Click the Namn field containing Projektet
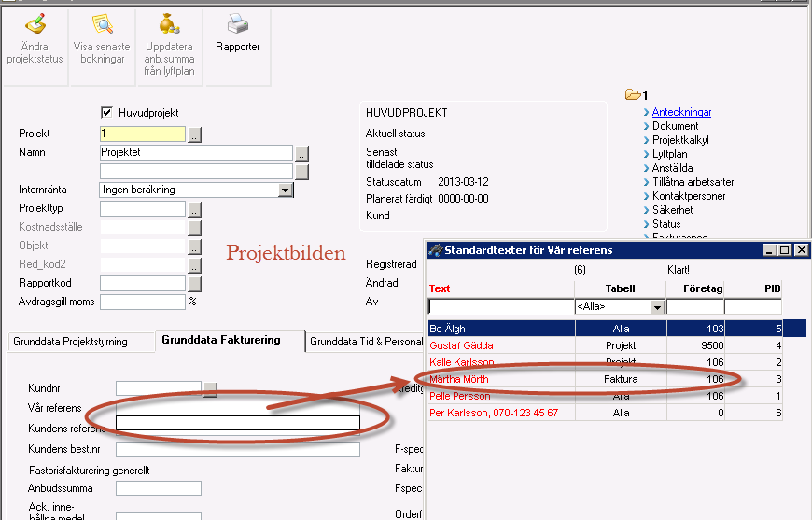Image resolution: width=812 pixels, height=520 pixels. coord(196,153)
